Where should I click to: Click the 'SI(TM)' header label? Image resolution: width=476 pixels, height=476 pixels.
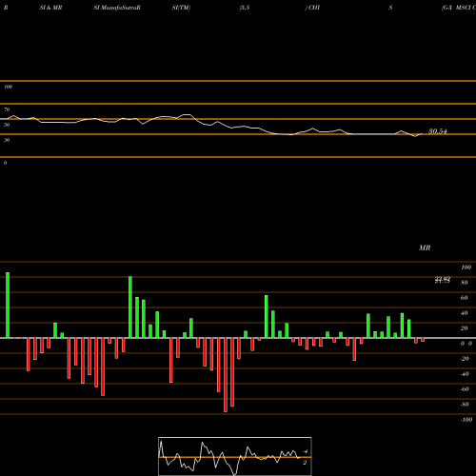pos(181,8)
